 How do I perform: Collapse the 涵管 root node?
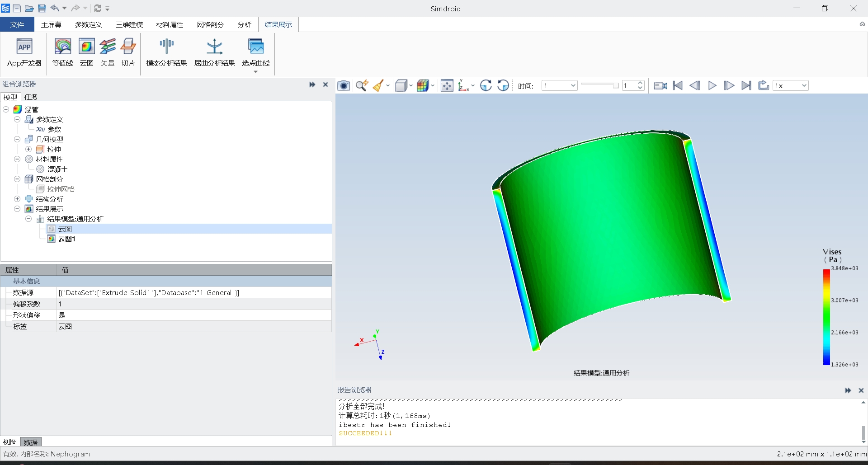coord(6,109)
